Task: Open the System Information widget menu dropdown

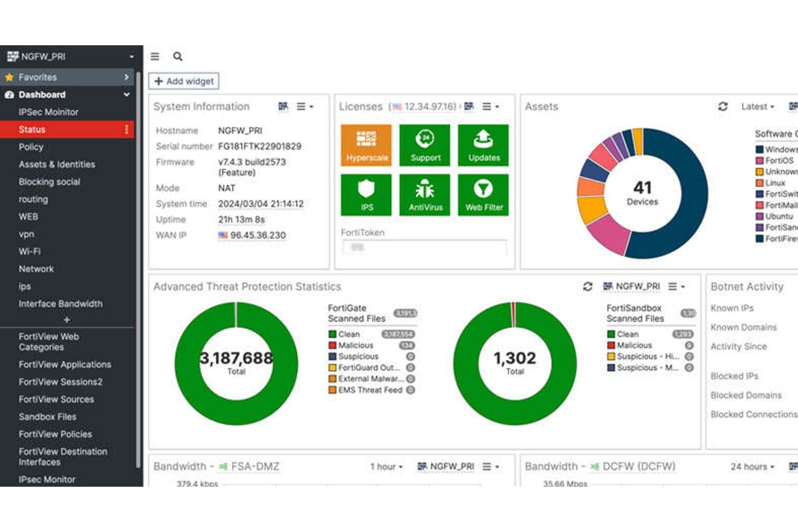Action: click(x=305, y=107)
